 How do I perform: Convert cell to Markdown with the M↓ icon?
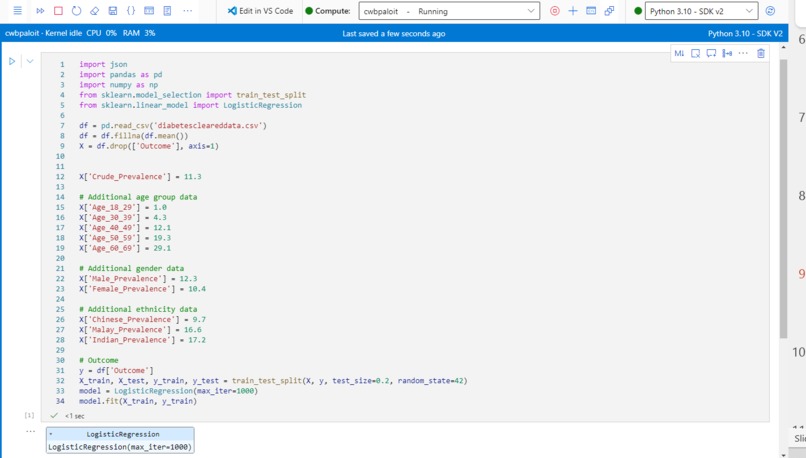pos(679,53)
